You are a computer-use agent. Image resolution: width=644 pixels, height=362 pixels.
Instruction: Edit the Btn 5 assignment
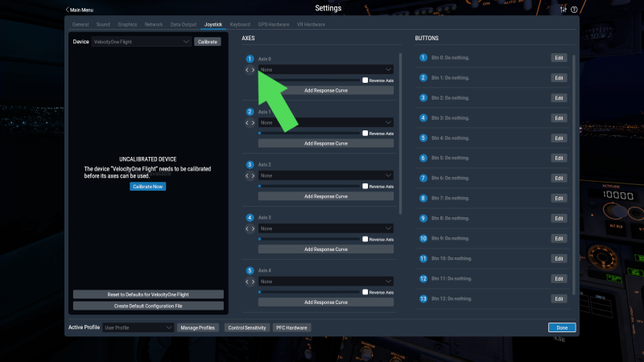(x=559, y=158)
